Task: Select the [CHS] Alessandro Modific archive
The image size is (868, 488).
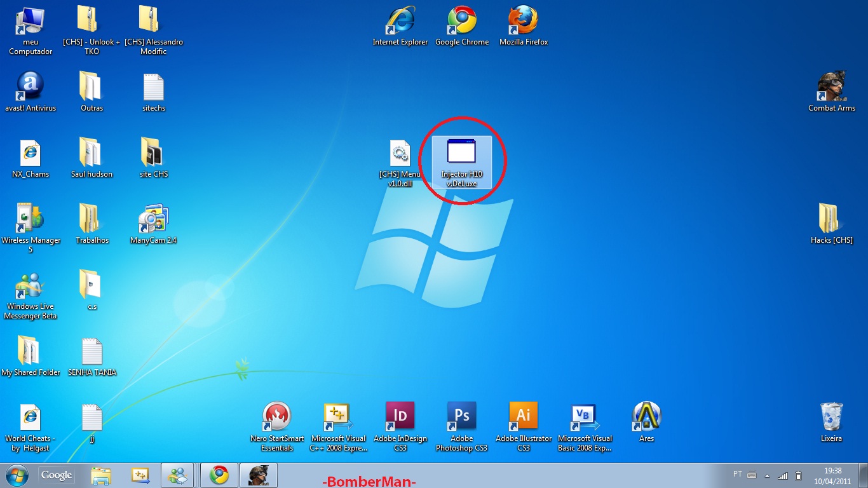Action: coord(154,30)
